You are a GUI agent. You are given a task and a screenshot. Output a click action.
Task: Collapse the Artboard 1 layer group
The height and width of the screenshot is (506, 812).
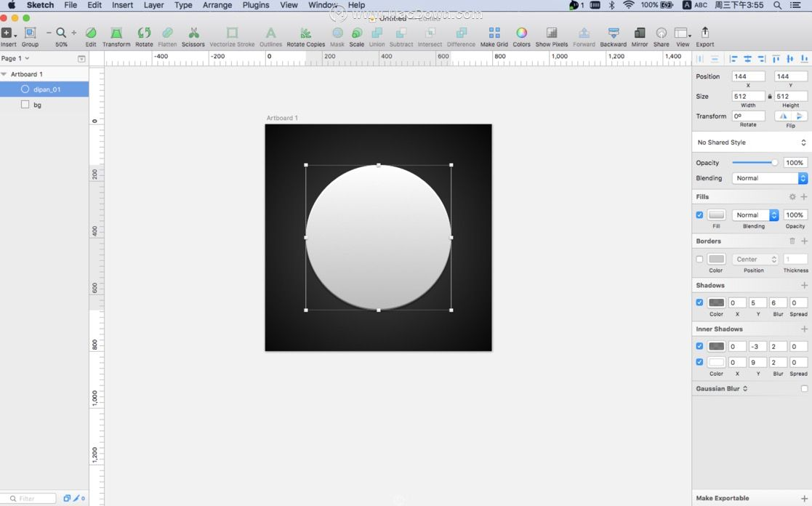(4, 74)
